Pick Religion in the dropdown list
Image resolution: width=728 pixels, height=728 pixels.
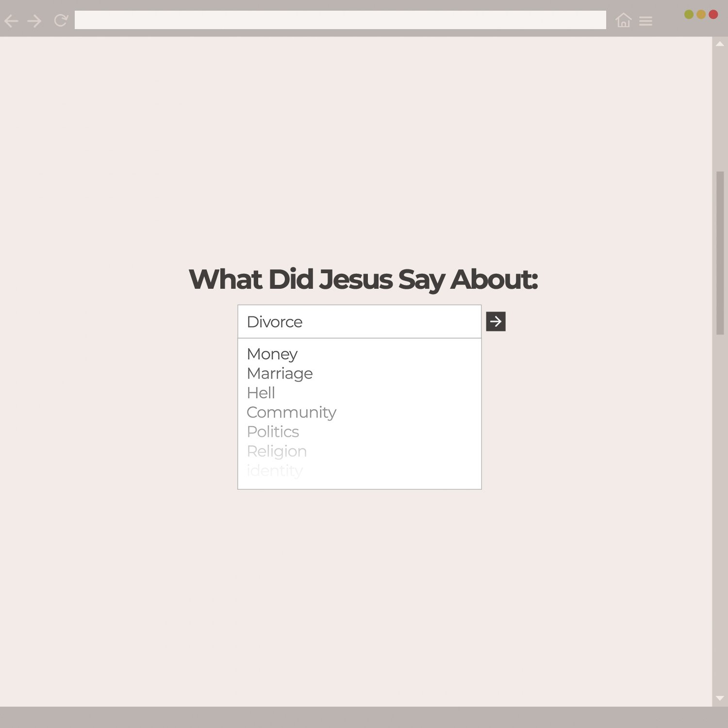(277, 451)
